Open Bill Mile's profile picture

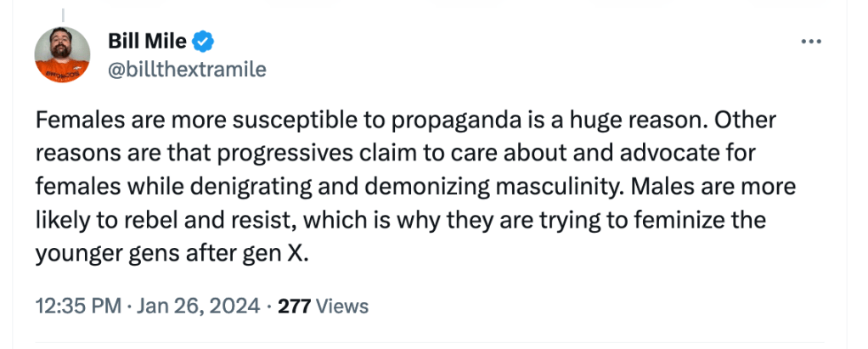pyautogui.click(x=62, y=54)
